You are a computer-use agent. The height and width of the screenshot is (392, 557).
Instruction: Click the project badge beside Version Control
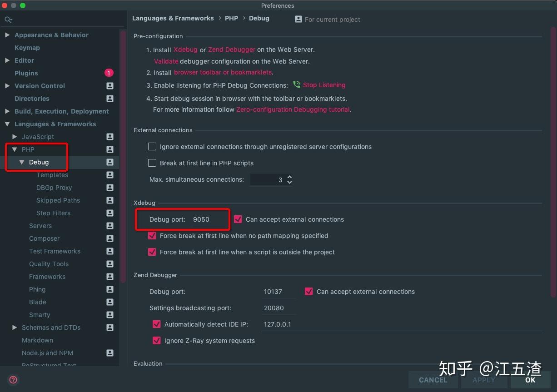point(109,86)
